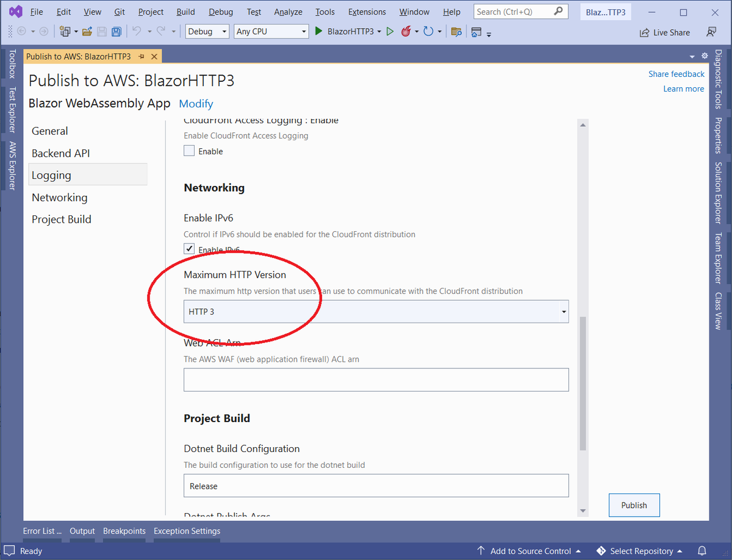
Task: Click the Hot Reload flame icon
Action: 406,31
